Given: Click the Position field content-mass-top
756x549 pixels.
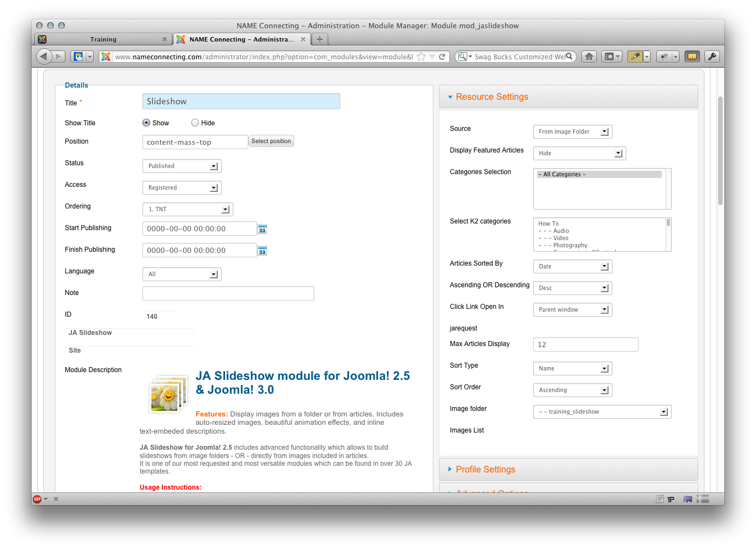Looking at the screenshot, I should click(x=195, y=142).
